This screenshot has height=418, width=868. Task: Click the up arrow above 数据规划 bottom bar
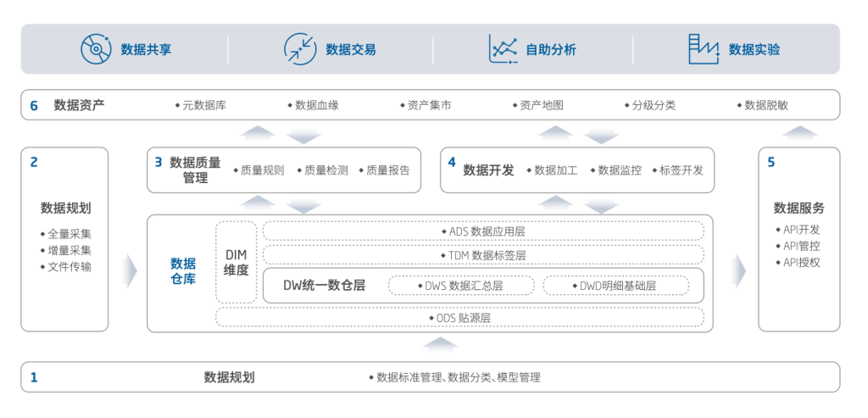pyautogui.click(x=440, y=343)
